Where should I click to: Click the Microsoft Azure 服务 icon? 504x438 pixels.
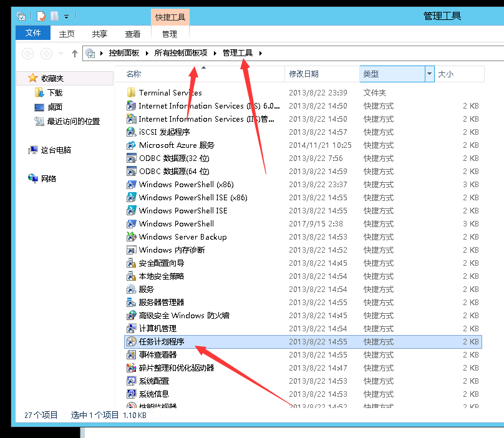(x=131, y=145)
